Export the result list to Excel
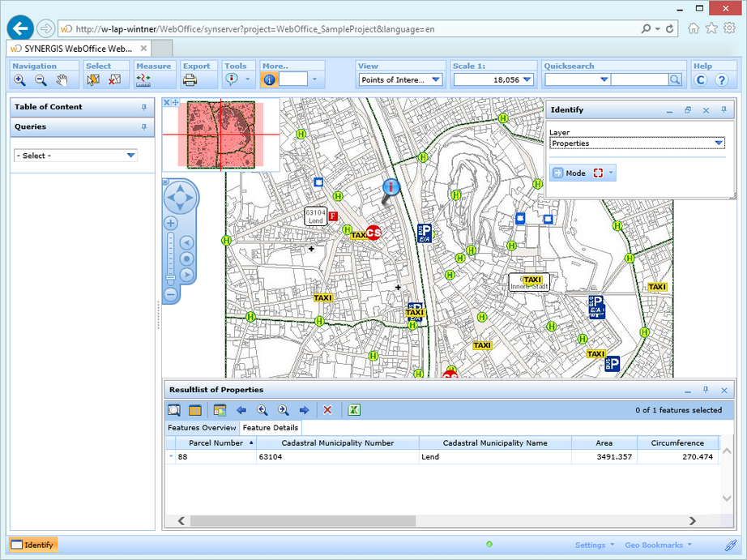 [x=354, y=410]
